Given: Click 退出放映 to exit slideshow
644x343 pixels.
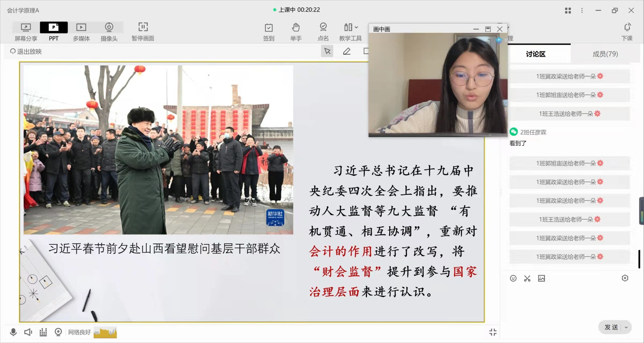Looking at the screenshot, I should click(26, 52).
